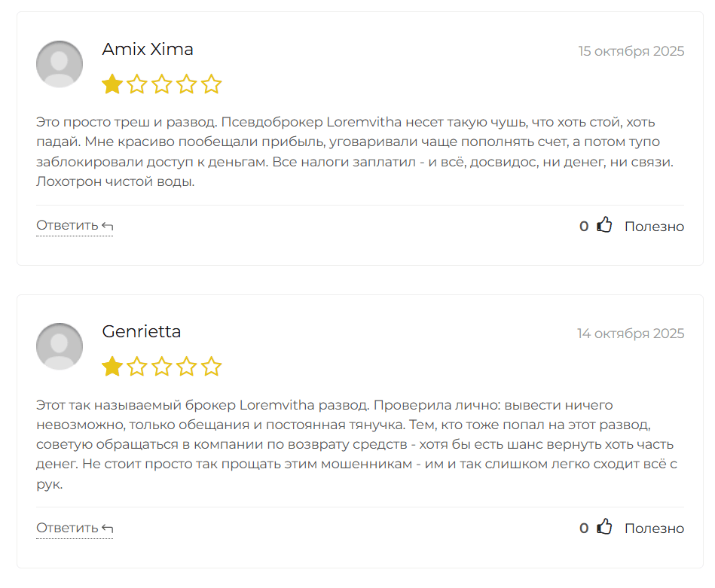Open the Amix Xima author name
This screenshot has height=588, width=715.
click(148, 50)
